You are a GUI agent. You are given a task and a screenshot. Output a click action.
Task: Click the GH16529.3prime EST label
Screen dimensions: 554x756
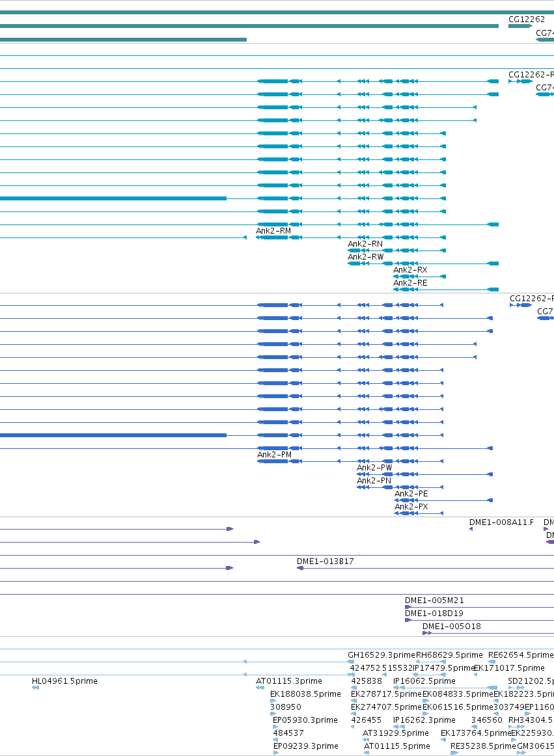(x=381, y=655)
